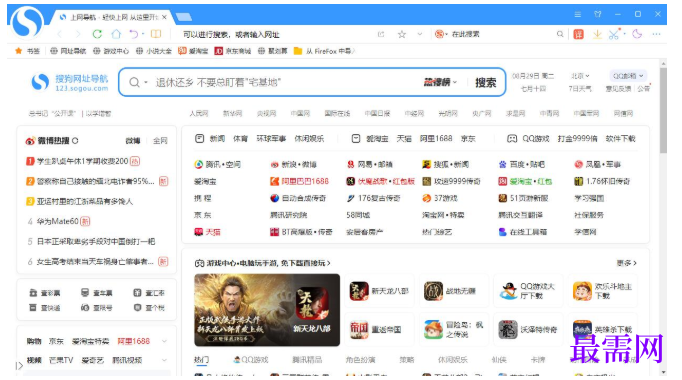
Task: Click the Sogou browser logo avatar
Action: coord(27,22)
